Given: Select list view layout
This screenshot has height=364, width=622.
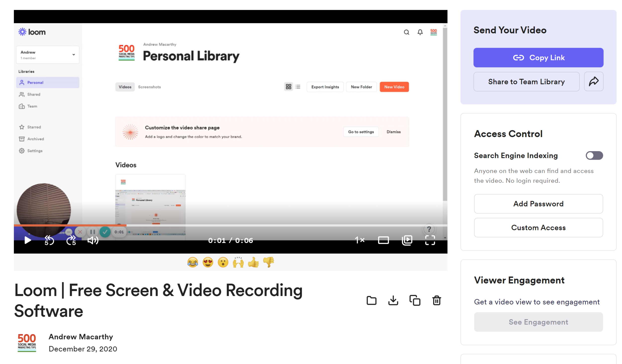Looking at the screenshot, I should click(298, 87).
